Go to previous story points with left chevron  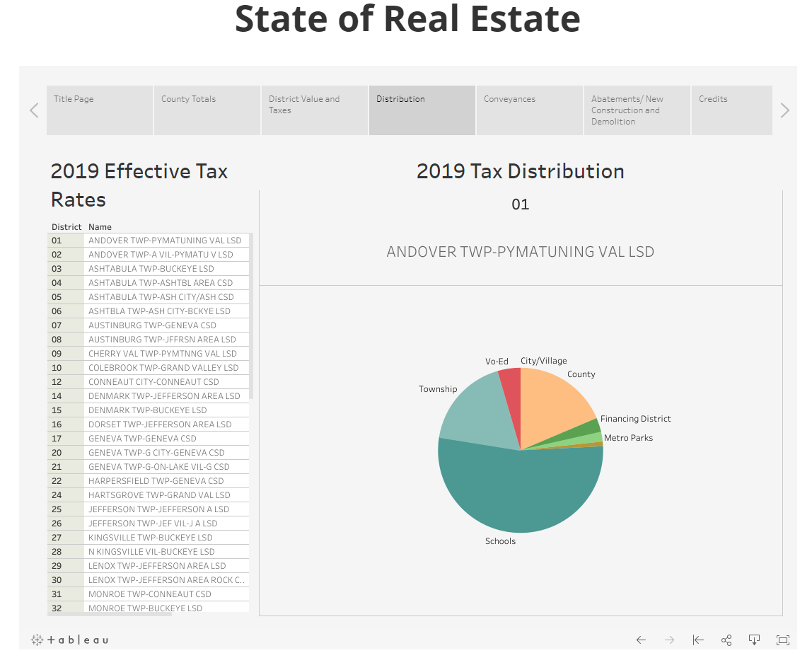pos(33,110)
